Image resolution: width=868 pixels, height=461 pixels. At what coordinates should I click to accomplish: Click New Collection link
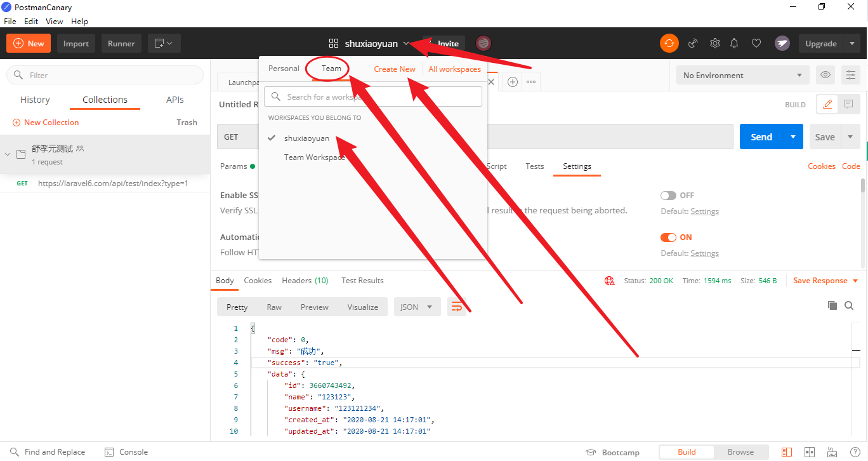coord(46,123)
